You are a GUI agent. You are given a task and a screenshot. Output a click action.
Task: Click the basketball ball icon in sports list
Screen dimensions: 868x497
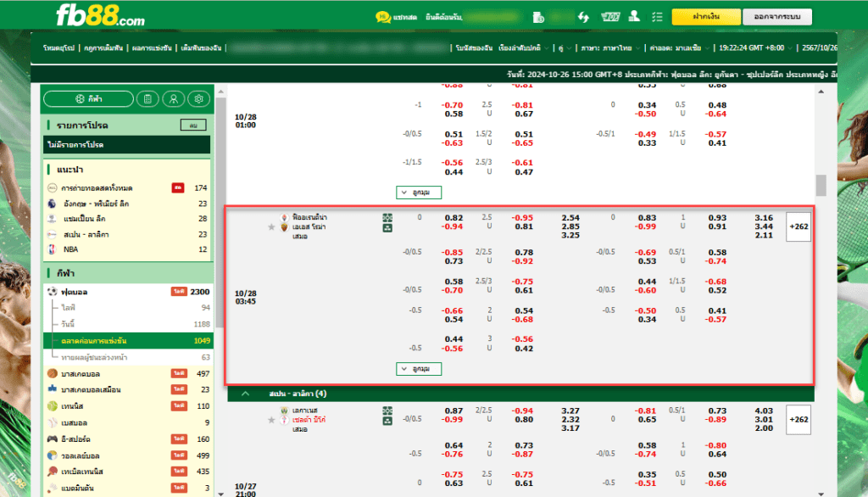(x=52, y=373)
